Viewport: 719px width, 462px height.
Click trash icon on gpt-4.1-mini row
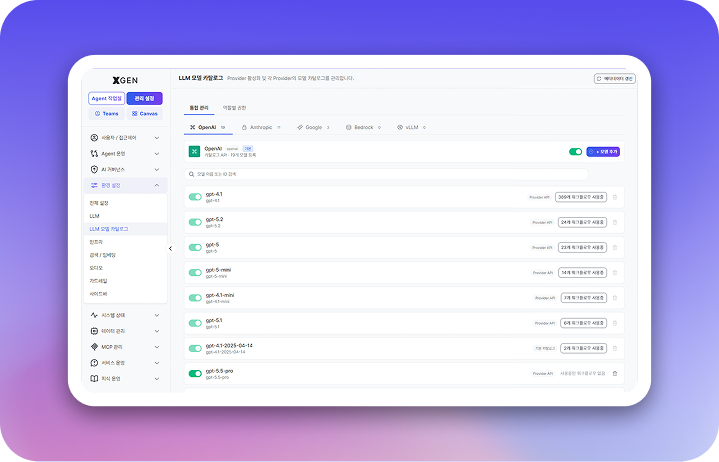point(615,298)
